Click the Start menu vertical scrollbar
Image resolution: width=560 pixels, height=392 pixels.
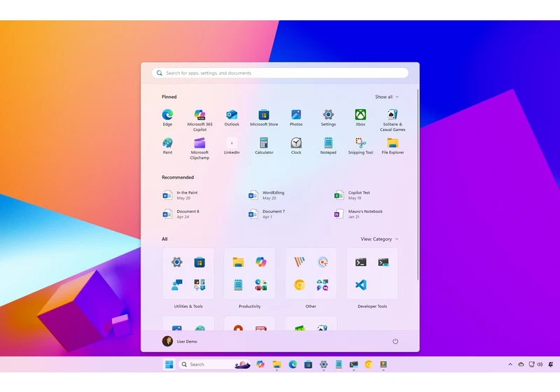click(417, 185)
